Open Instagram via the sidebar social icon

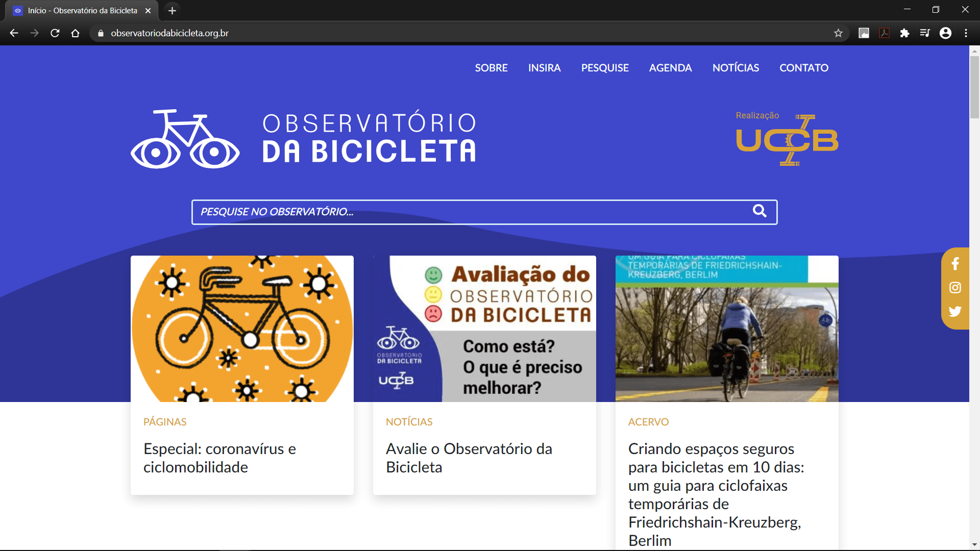pos(955,287)
